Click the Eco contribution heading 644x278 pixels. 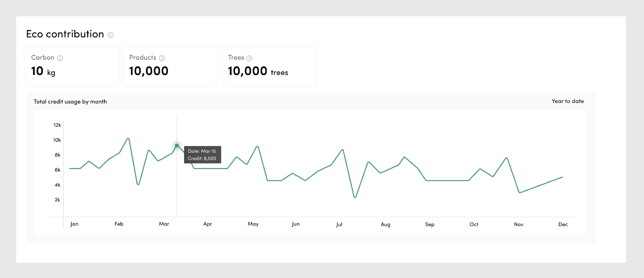coord(65,34)
